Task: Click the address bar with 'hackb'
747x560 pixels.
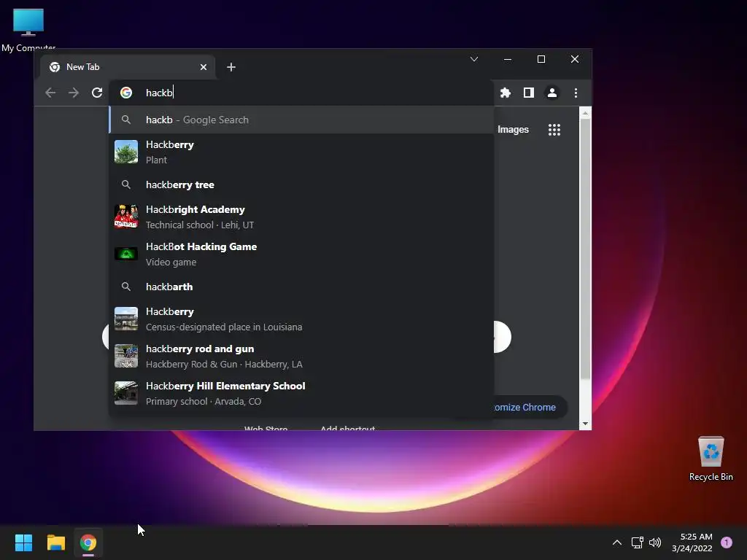Action: 301,93
